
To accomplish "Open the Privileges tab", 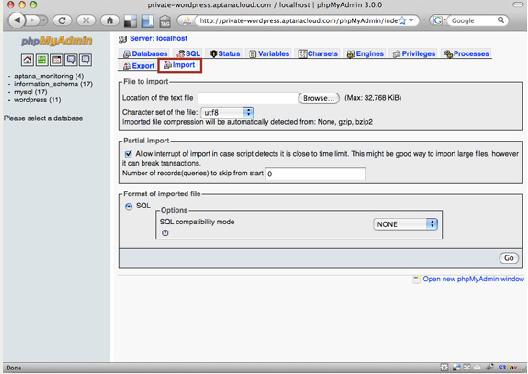I will point(414,54).
